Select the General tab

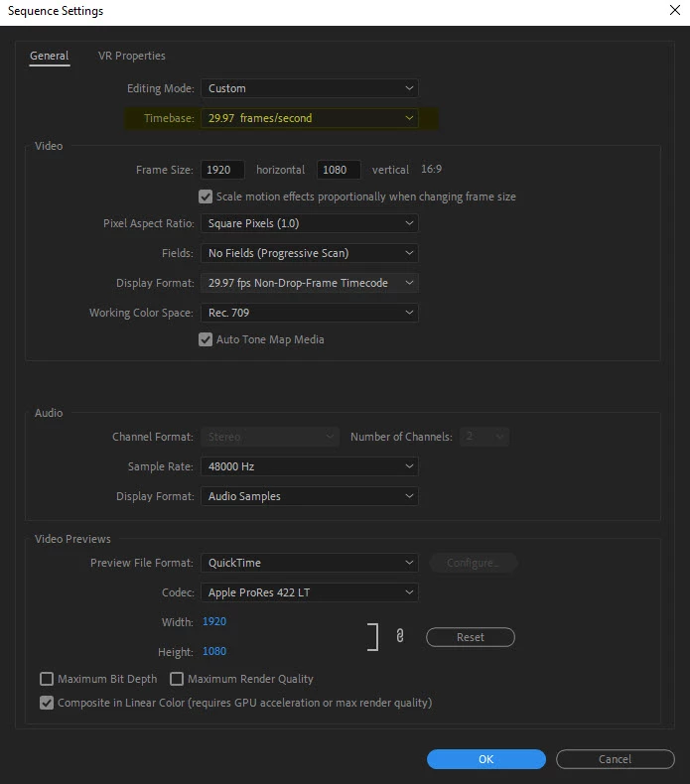[x=49, y=56]
